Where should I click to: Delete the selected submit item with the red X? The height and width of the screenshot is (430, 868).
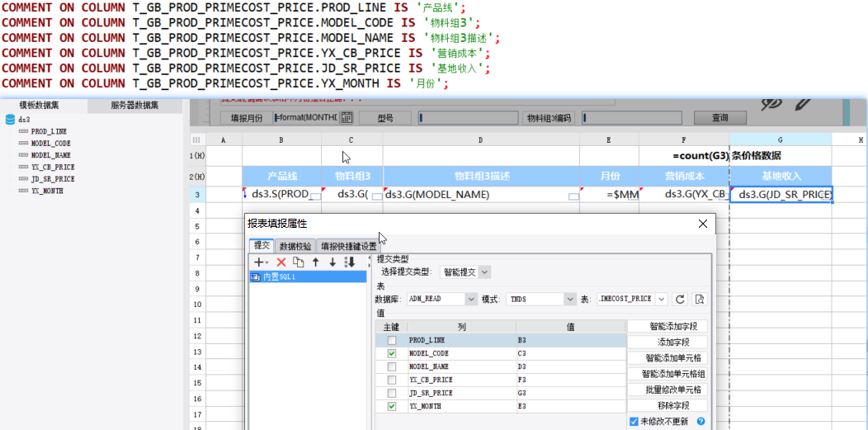pyautogui.click(x=281, y=262)
